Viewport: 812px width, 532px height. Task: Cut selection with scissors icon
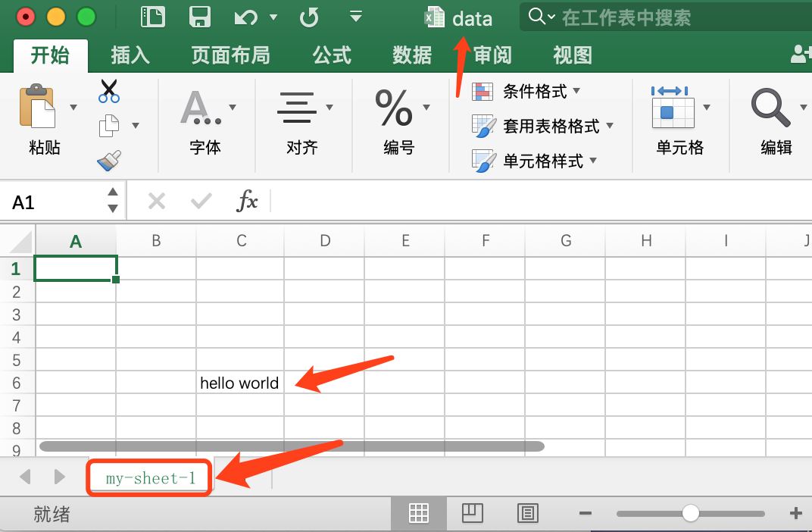pyautogui.click(x=109, y=91)
